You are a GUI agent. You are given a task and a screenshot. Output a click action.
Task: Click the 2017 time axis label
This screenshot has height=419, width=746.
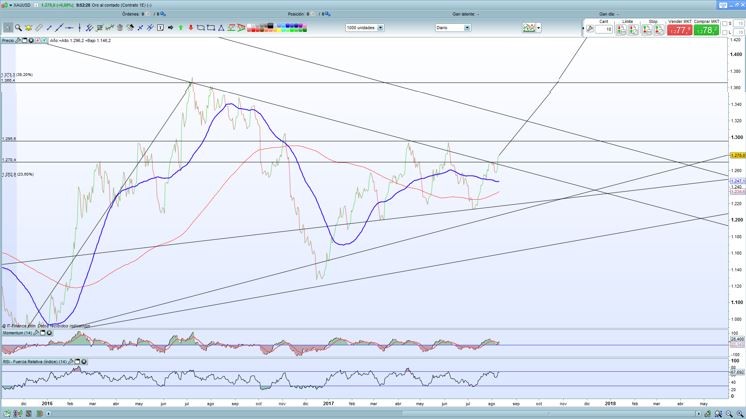[x=328, y=403]
